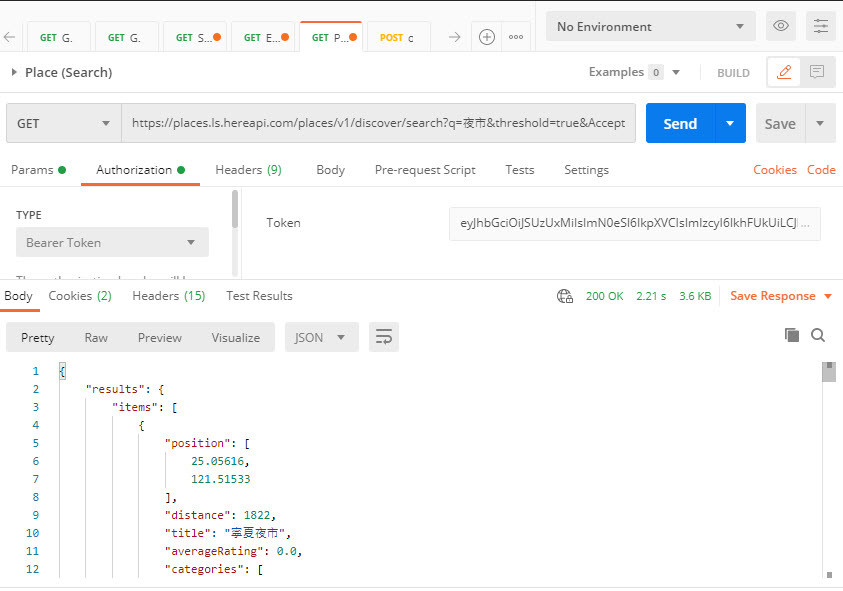This screenshot has height=591, width=843.
Task: Open the Tests tab
Action: pos(519,170)
